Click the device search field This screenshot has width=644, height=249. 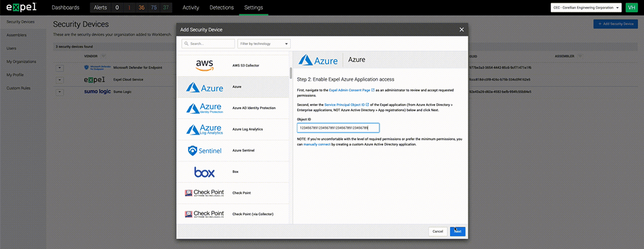point(208,44)
